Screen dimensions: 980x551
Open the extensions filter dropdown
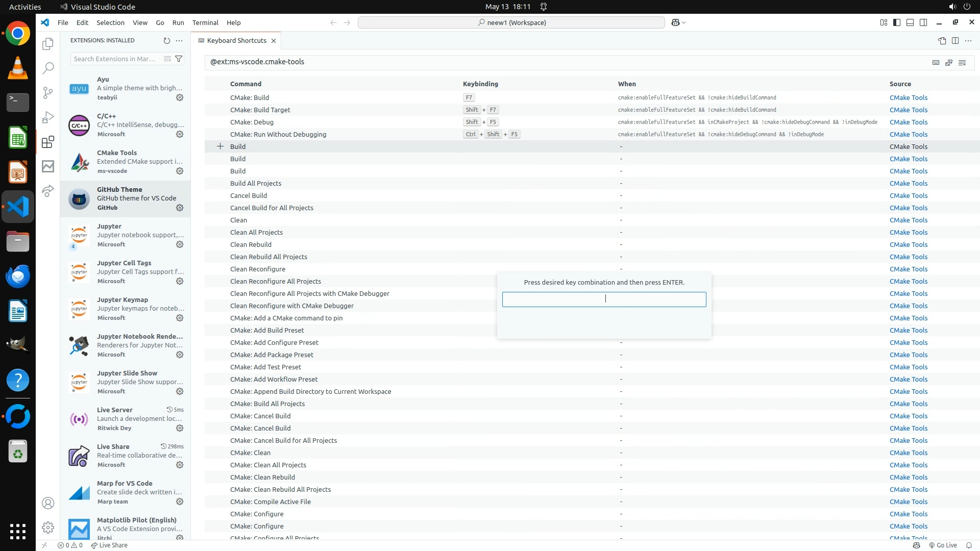179,59
